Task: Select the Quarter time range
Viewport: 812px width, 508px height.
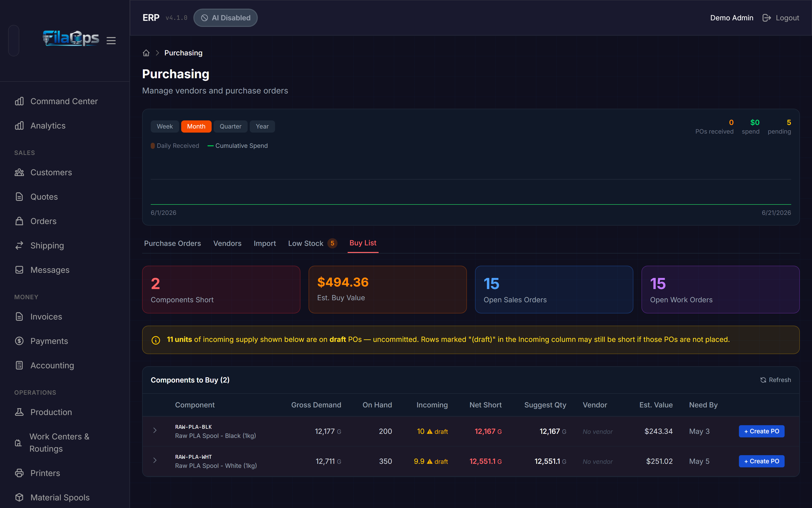Action: (230, 126)
